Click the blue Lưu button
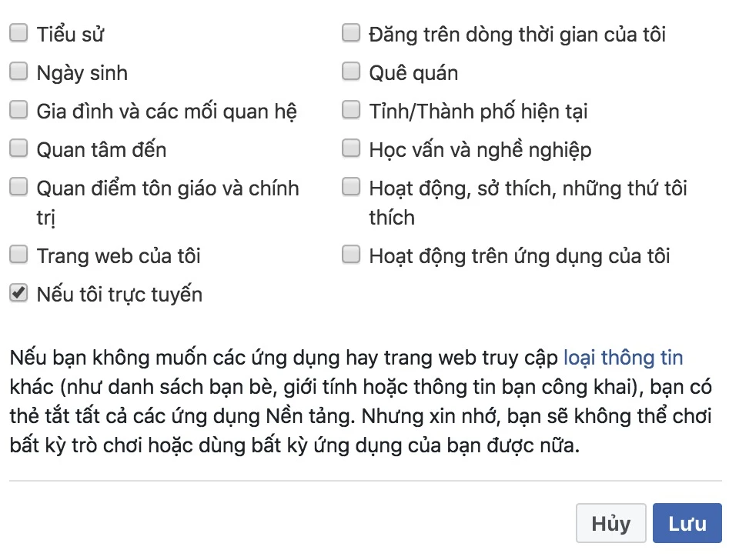Screen dimensions: 739x560 tap(687, 524)
